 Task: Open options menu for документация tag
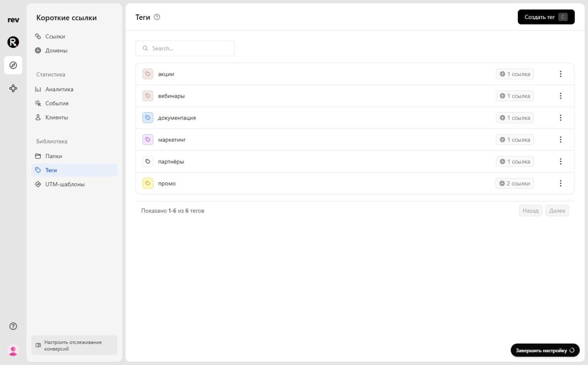click(x=560, y=118)
